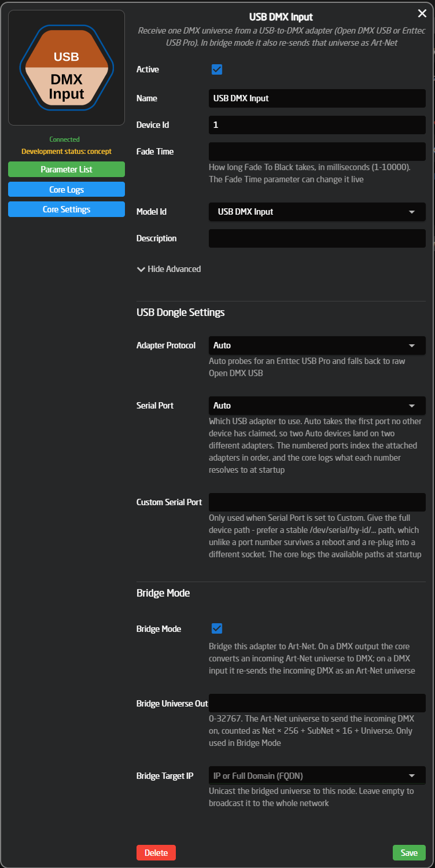435x868 pixels.
Task: Click the Bridge Universe Out input field
Action: (x=317, y=703)
